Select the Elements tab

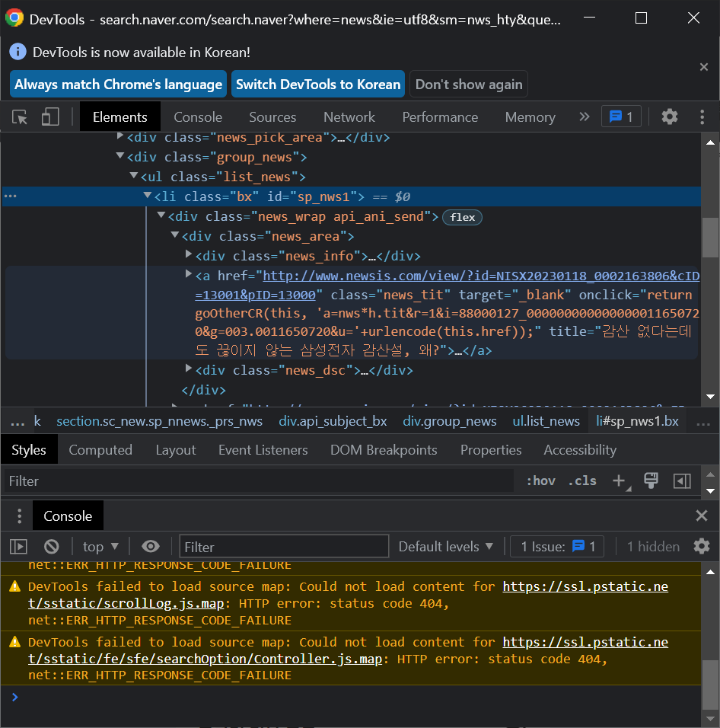[119, 117]
